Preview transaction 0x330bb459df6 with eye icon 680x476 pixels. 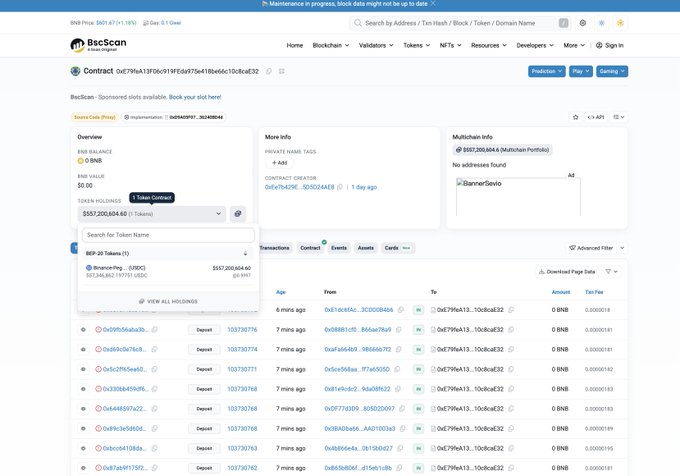[x=83, y=389]
